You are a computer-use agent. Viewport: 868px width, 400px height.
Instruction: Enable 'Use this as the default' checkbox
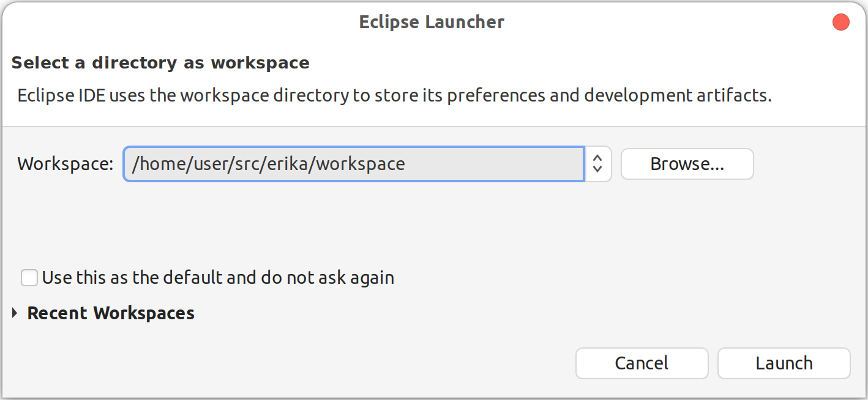click(x=29, y=278)
